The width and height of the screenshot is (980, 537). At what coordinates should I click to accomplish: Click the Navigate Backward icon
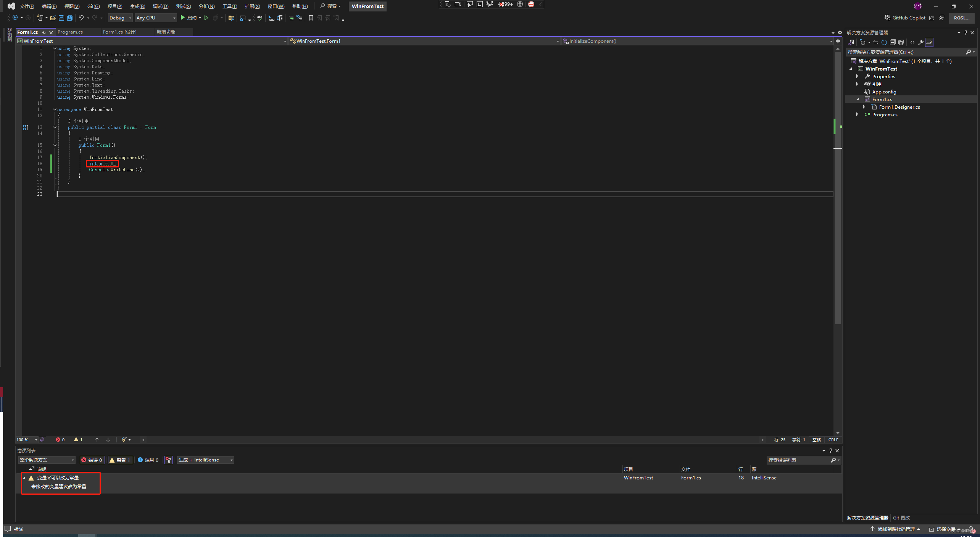[15, 18]
